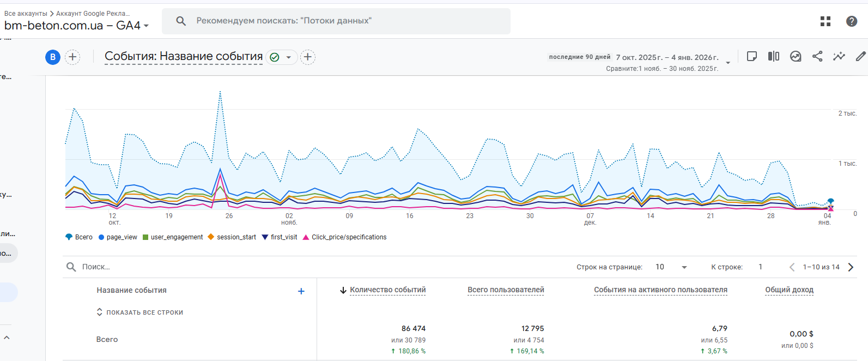Viewport: 868px width, 361px height.
Task: Sort by Всего пользователей column header
Action: pyautogui.click(x=506, y=290)
